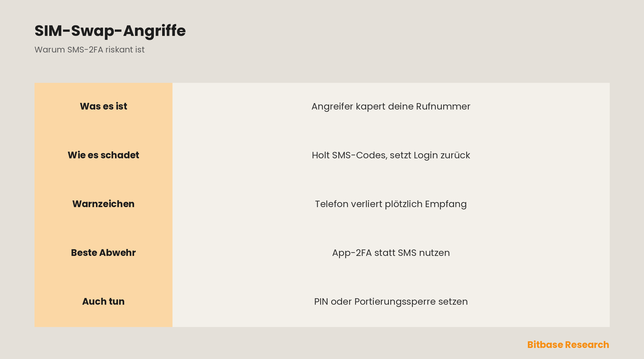Click the word Research in the footer
The height and width of the screenshot is (359, 644).
point(587,345)
